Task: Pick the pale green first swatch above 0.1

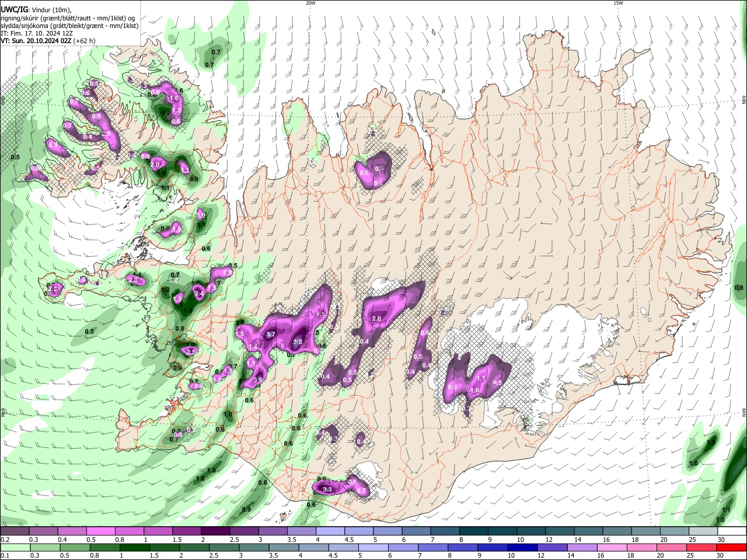Action: coord(14,547)
